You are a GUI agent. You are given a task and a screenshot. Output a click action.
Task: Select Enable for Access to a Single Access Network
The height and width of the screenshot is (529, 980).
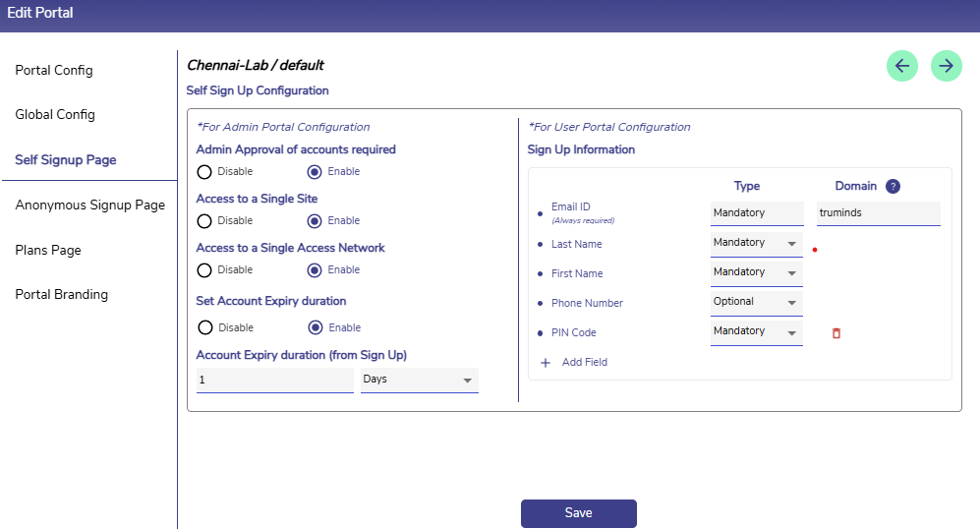(x=315, y=270)
